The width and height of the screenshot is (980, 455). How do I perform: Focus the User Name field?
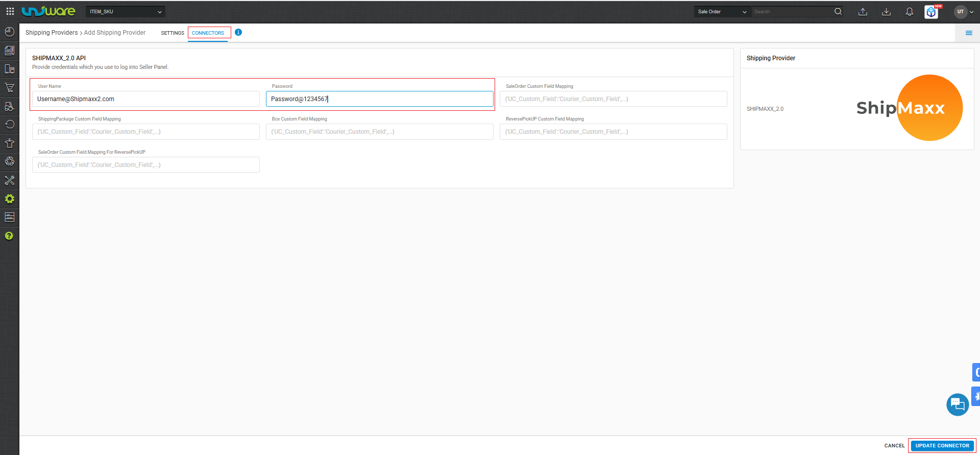[x=146, y=99]
